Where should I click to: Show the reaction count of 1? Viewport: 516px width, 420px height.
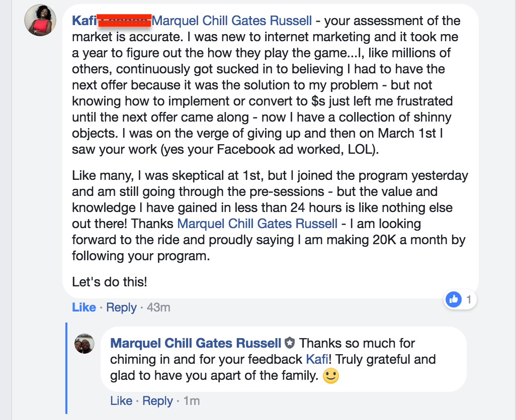coord(469,300)
